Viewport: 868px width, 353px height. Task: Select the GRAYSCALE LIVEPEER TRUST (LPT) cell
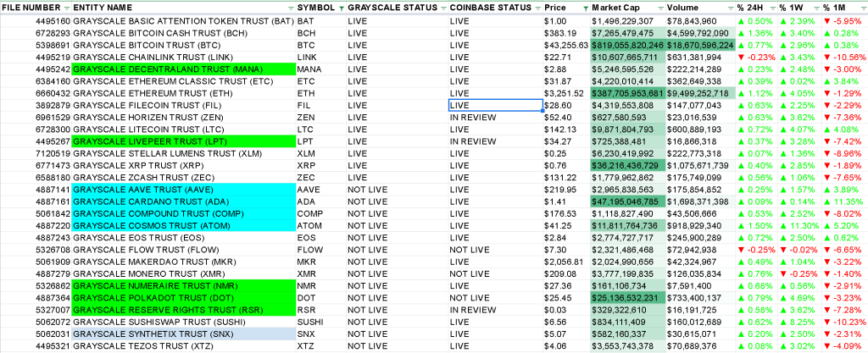[184, 141]
